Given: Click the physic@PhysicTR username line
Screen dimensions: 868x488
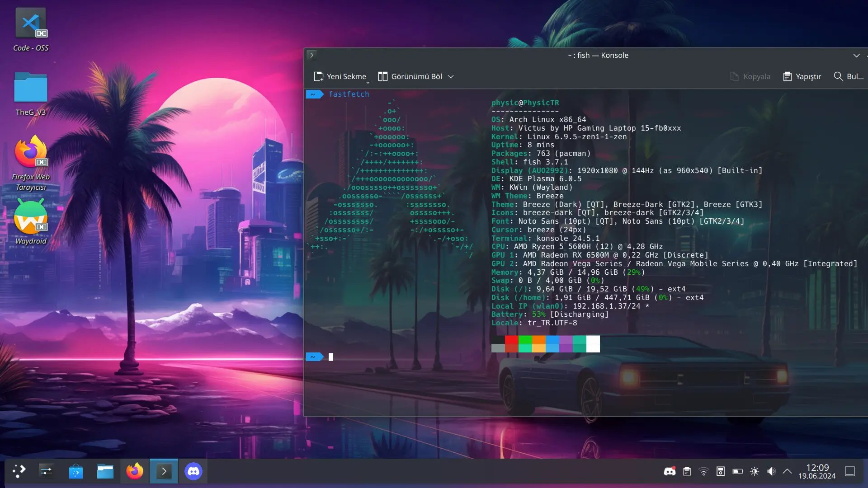Looking at the screenshot, I should 525,103.
